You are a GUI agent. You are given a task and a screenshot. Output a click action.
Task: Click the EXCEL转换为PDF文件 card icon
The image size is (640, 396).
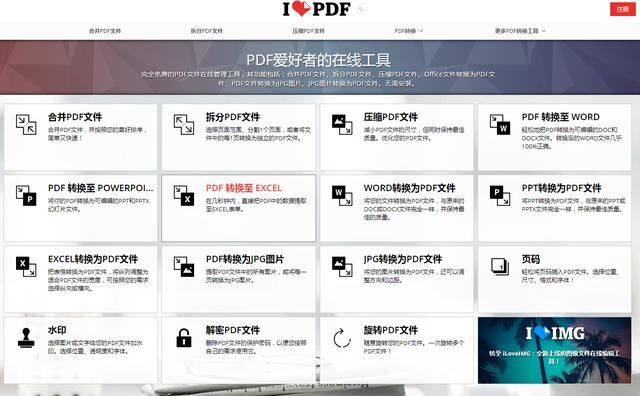pyautogui.click(x=26, y=267)
